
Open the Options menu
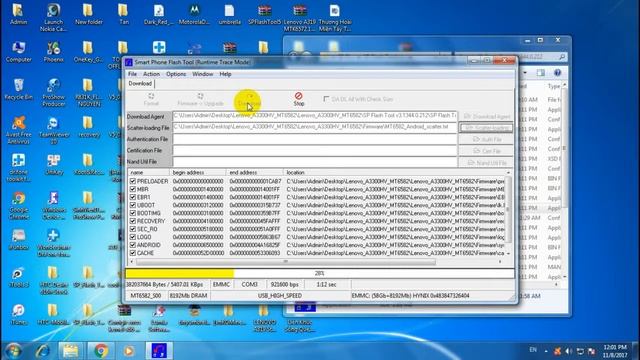tap(176, 74)
